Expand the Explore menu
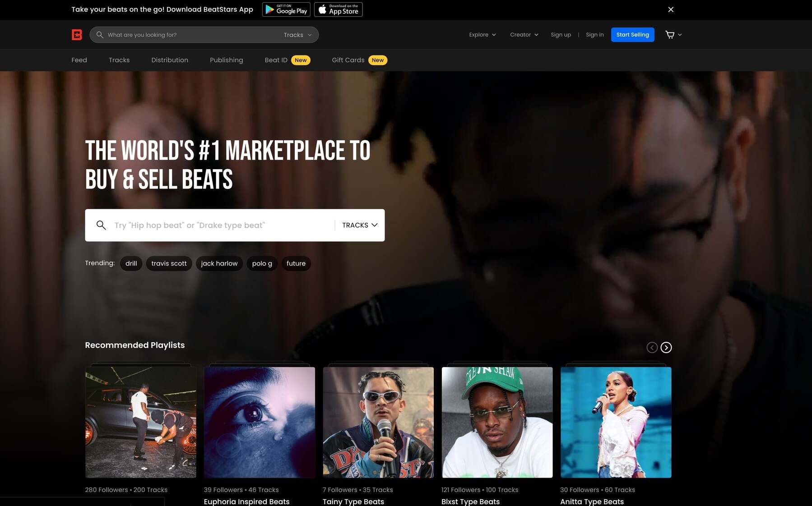 pos(482,34)
